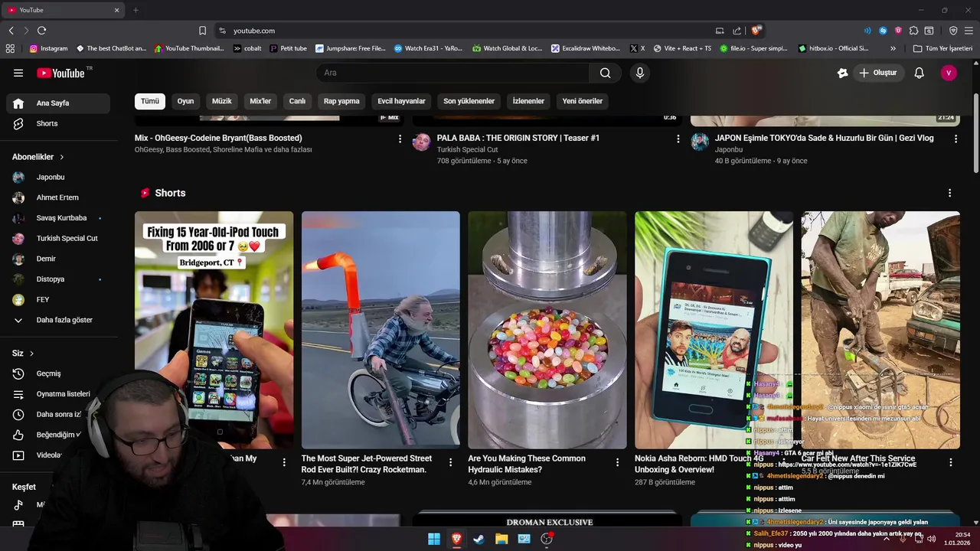Open the account avatar menu
Image resolution: width=980 pixels, height=551 pixels.
pyautogui.click(x=949, y=73)
